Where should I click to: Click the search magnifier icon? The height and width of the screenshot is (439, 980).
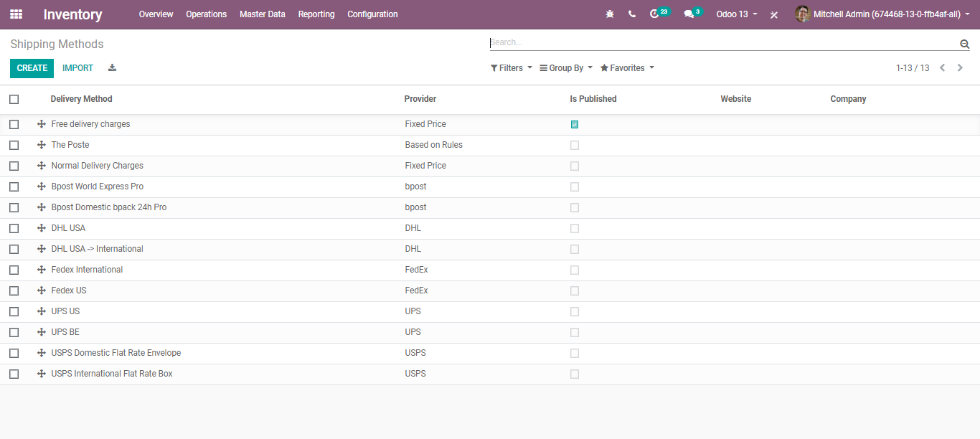pyautogui.click(x=965, y=44)
